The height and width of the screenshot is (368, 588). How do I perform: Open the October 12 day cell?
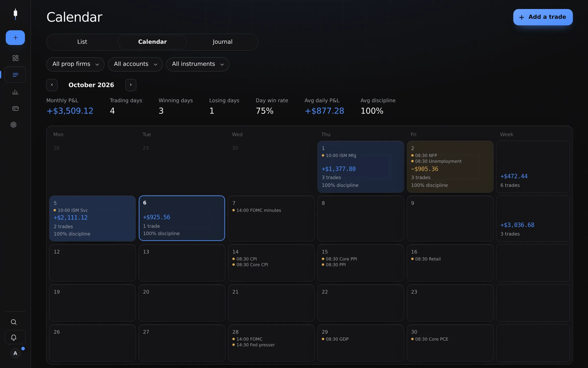(x=92, y=263)
